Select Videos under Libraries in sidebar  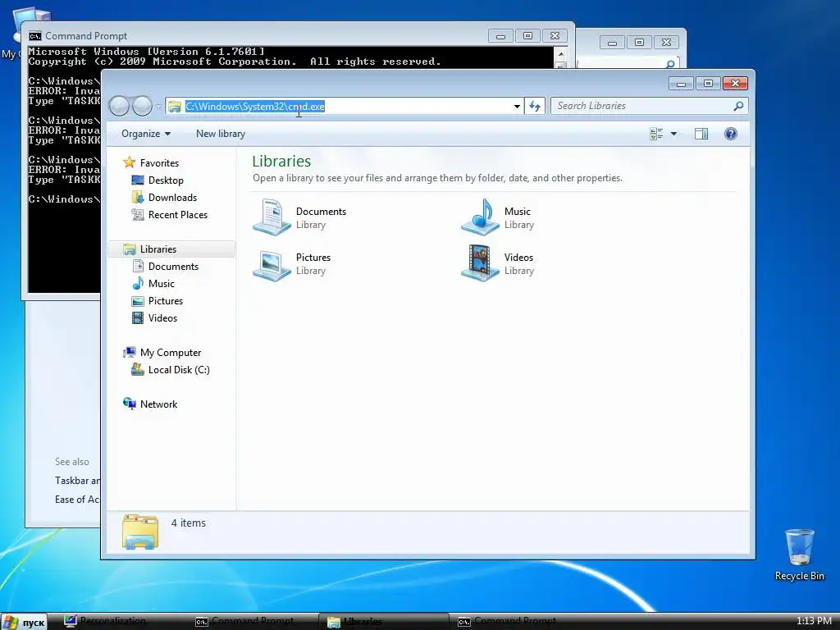[x=162, y=318]
